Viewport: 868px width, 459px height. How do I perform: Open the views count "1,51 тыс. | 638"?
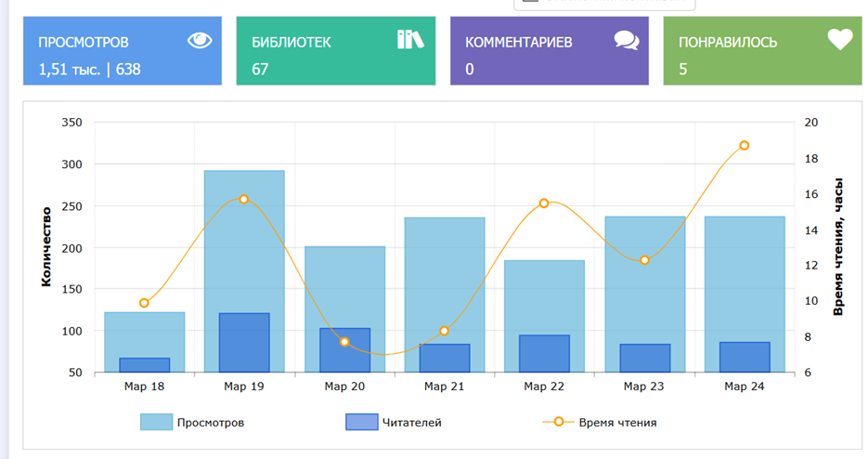coord(89,69)
